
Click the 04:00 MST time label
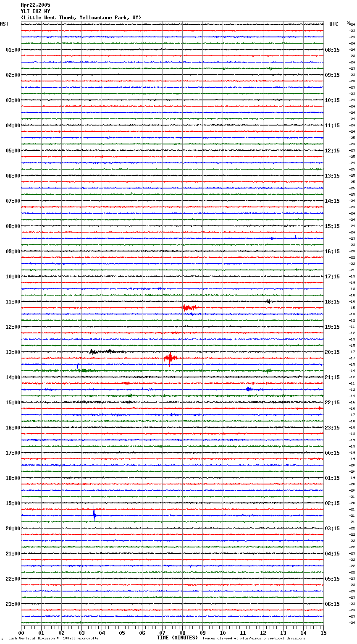(13, 126)
